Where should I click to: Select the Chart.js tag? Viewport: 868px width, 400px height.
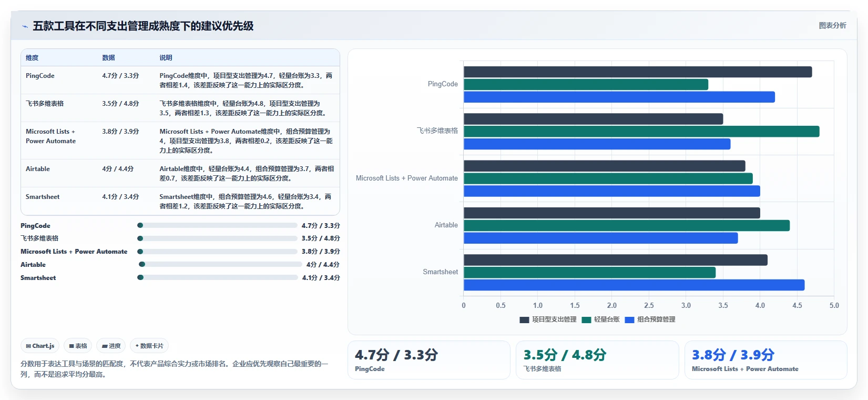click(x=40, y=346)
